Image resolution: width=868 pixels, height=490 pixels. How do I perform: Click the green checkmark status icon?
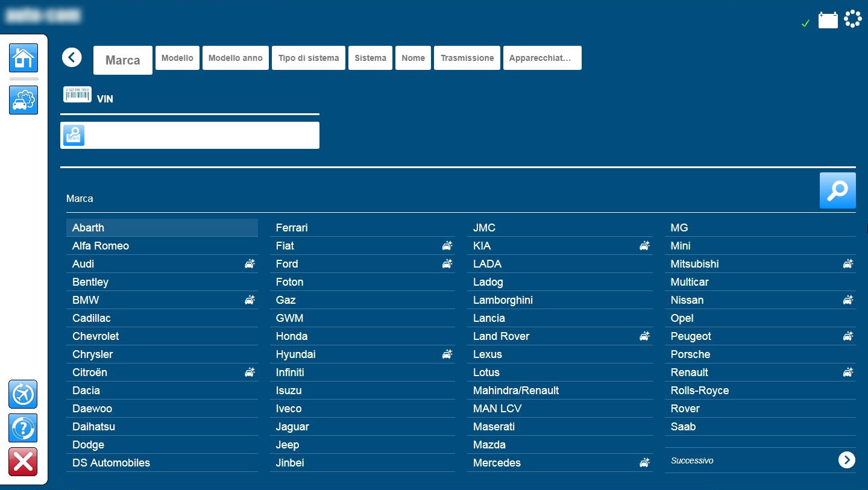point(805,24)
